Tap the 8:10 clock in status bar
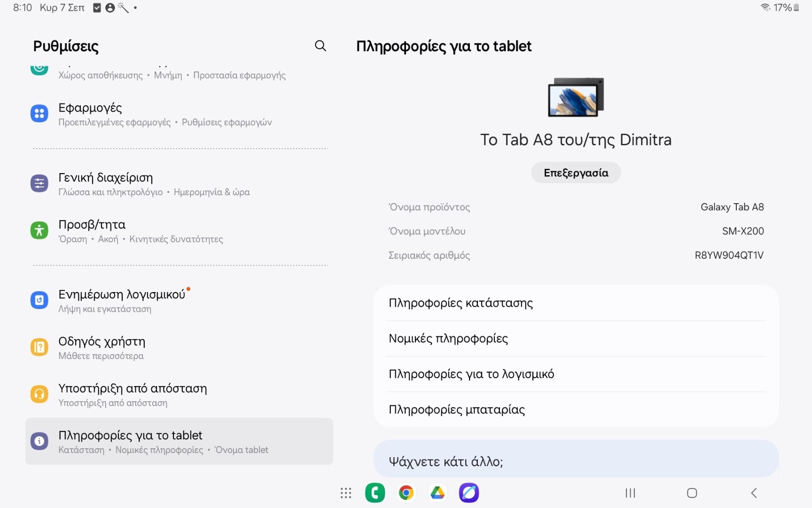 point(23,8)
